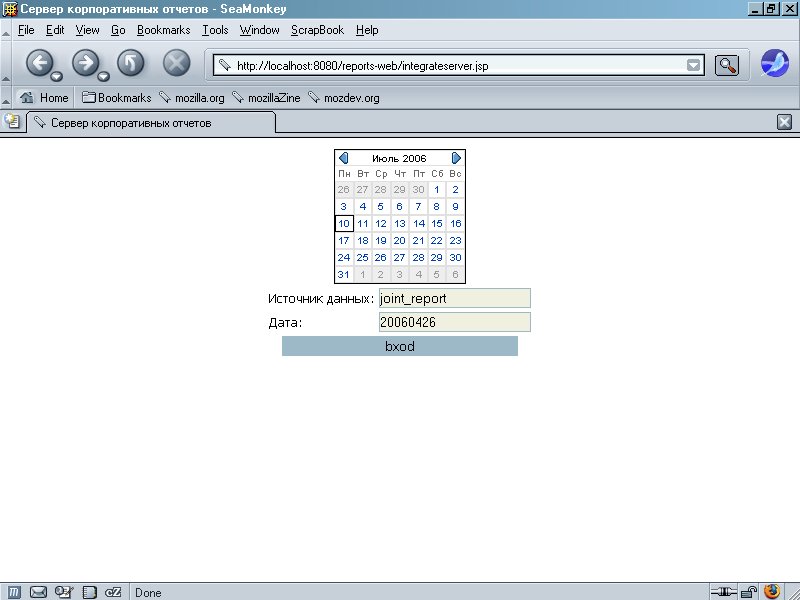Viewport: 800px width, 600px height.
Task: Click the bxod submit button
Action: [399, 346]
